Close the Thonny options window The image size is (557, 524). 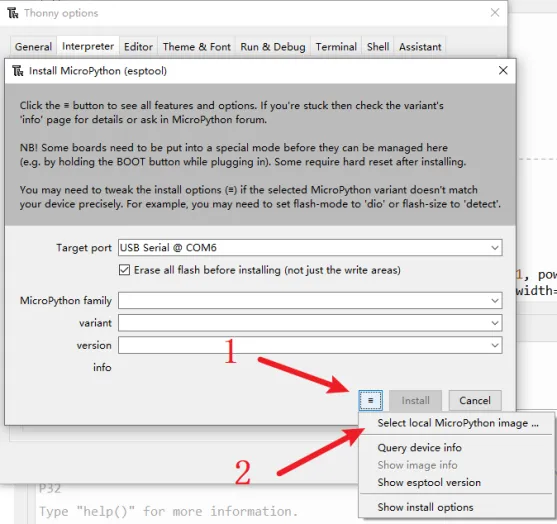495,13
